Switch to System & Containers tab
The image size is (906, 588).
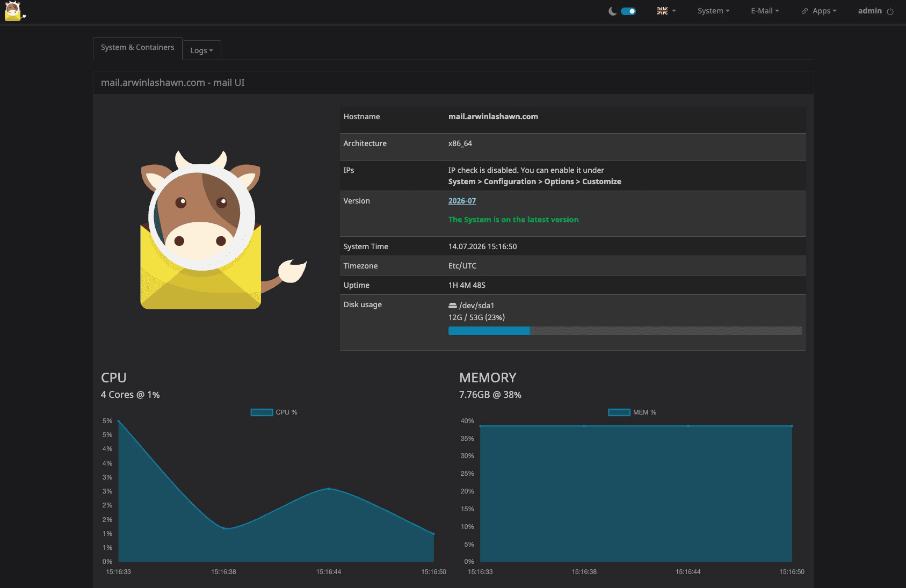(x=137, y=48)
